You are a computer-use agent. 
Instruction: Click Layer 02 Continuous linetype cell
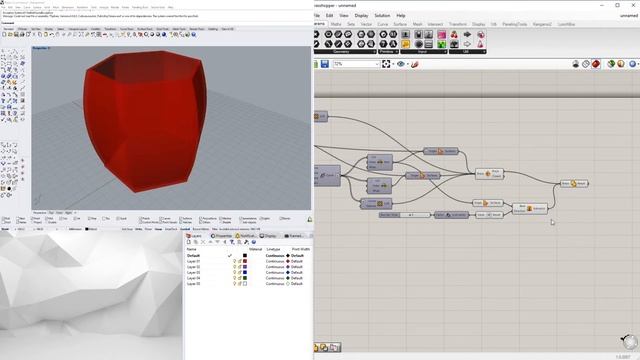click(275, 267)
